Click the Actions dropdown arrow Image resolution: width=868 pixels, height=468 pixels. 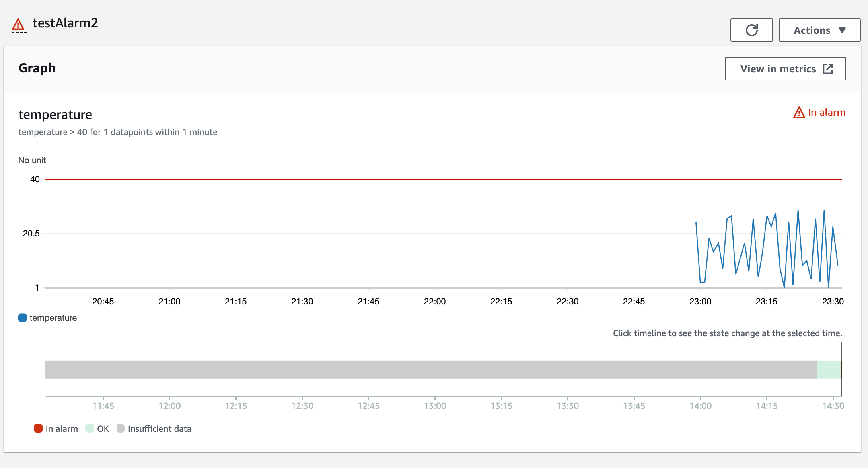click(x=842, y=30)
